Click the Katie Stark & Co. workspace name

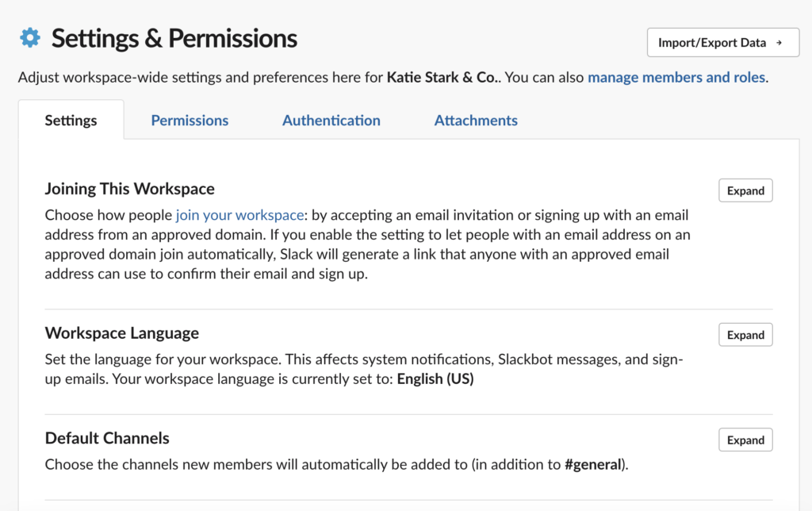(x=442, y=77)
